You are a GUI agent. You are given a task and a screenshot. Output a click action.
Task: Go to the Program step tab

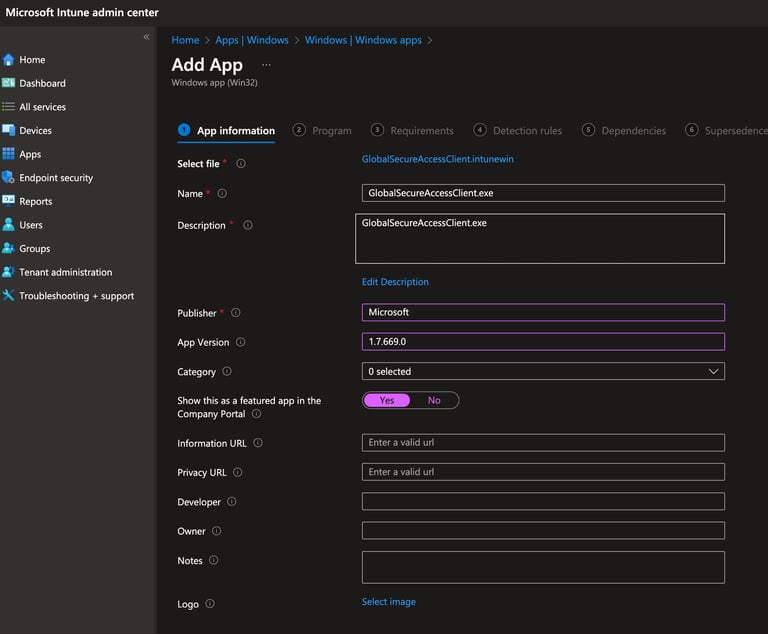click(x=322, y=131)
